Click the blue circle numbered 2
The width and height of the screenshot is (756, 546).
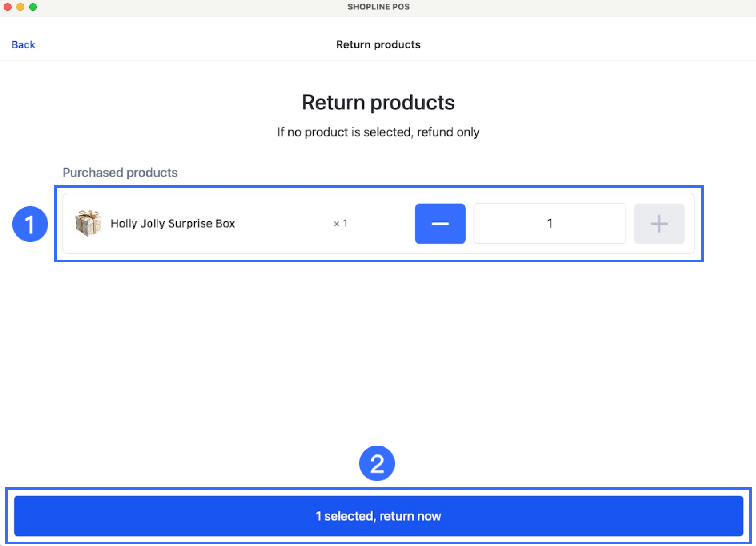click(377, 463)
